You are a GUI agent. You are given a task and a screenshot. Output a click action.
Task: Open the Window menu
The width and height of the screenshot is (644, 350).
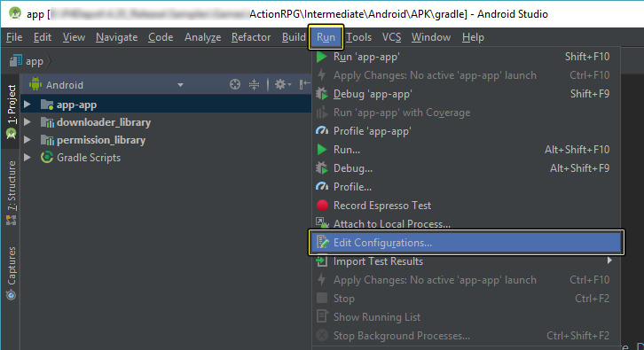click(431, 37)
